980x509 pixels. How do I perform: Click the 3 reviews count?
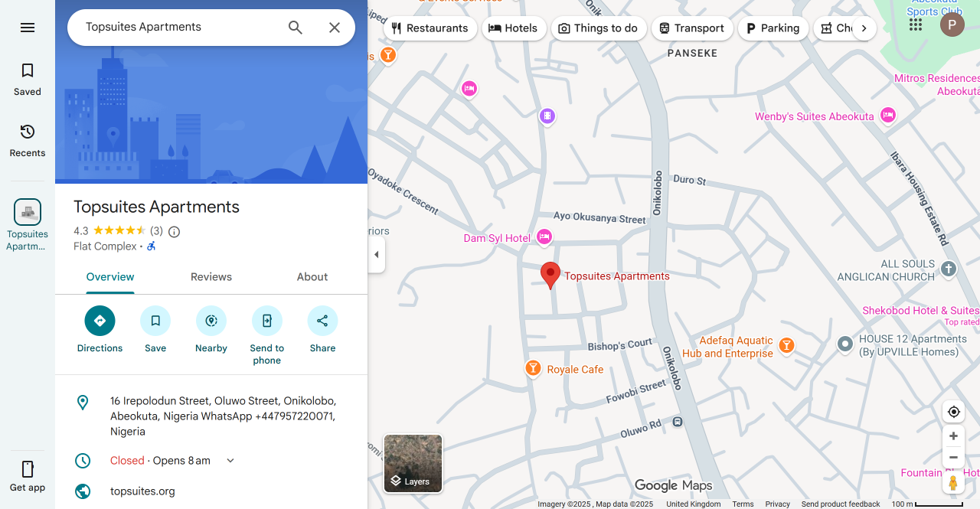[x=156, y=231]
